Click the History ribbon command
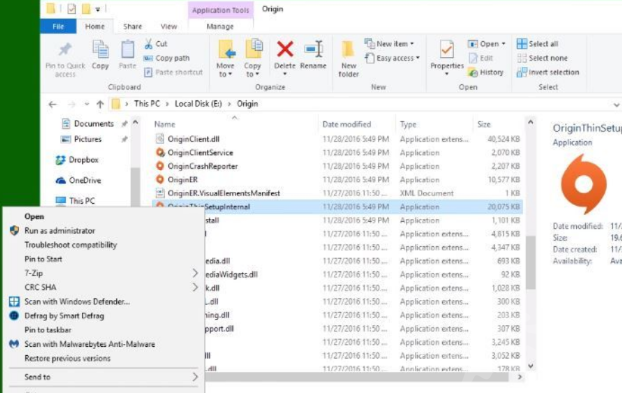The image size is (622, 393). pyautogui.click(x=486, y=72)
